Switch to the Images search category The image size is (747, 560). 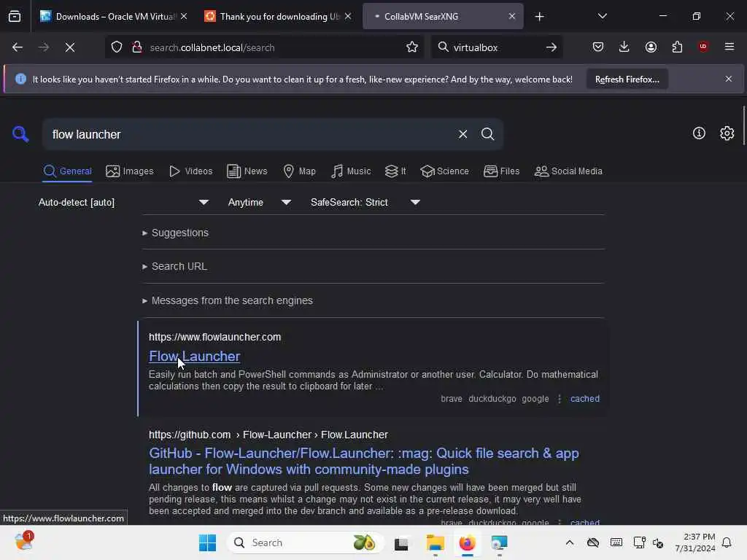[x=130, y=171]
